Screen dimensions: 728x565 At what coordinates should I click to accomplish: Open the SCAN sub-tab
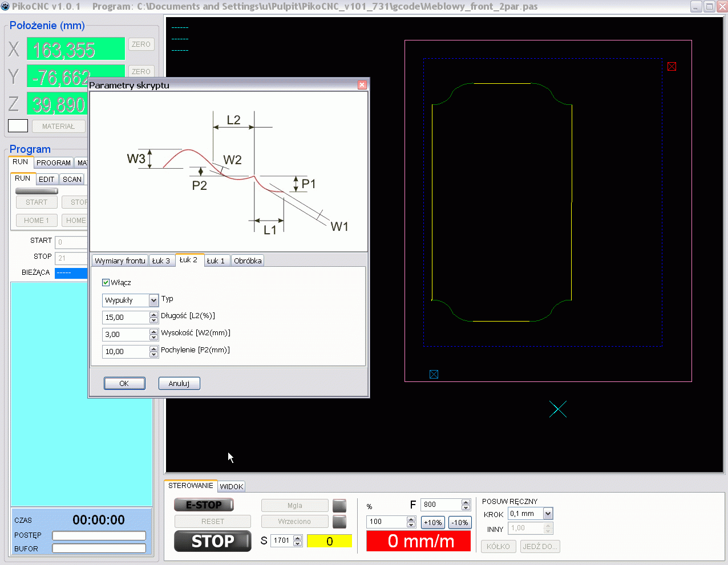click(72, 179)
